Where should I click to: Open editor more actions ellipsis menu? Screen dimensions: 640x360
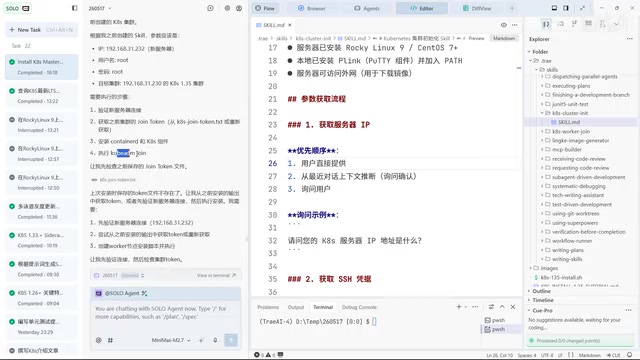(x=515, y=25)
